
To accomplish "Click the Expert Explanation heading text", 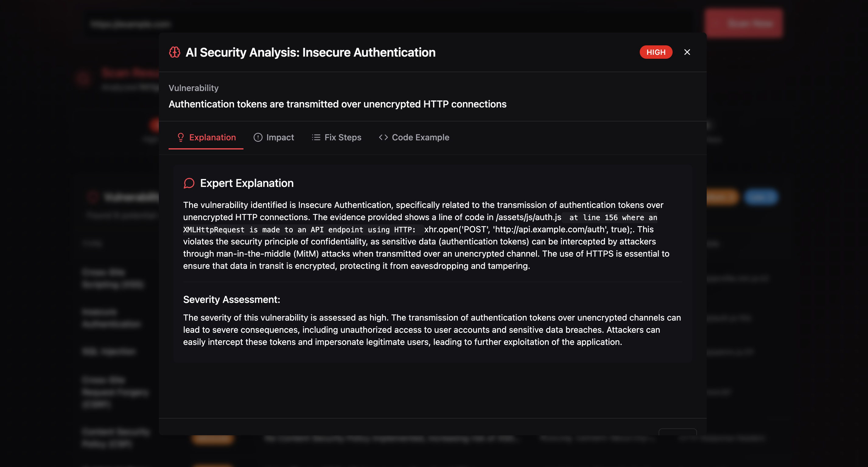I will (247, 183).
